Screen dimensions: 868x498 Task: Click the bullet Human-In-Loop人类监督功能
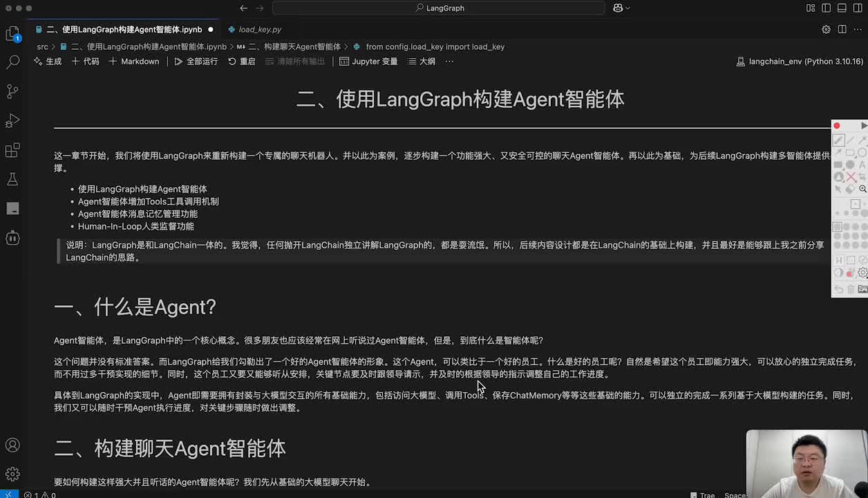pos(136,226)
